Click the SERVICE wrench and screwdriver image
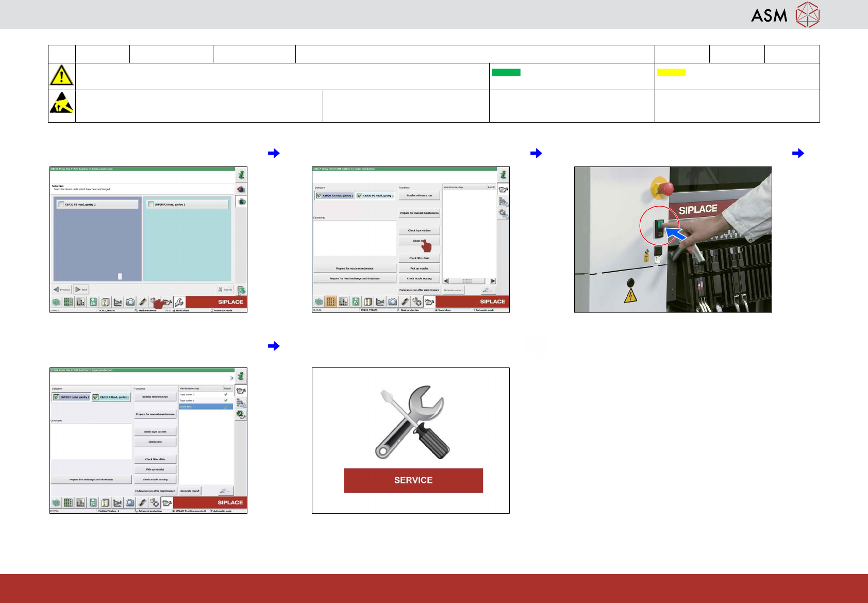The width and height of the screenshot is (868, 603). [411, 441]
